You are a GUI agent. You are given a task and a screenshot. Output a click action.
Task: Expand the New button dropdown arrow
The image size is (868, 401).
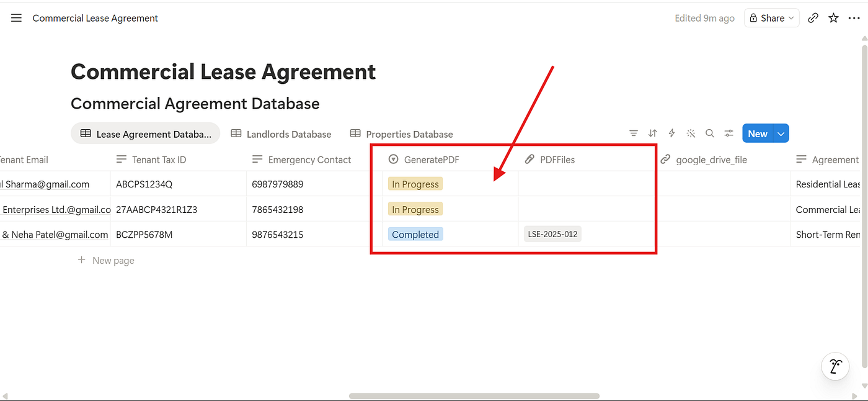tap(781, 133)
